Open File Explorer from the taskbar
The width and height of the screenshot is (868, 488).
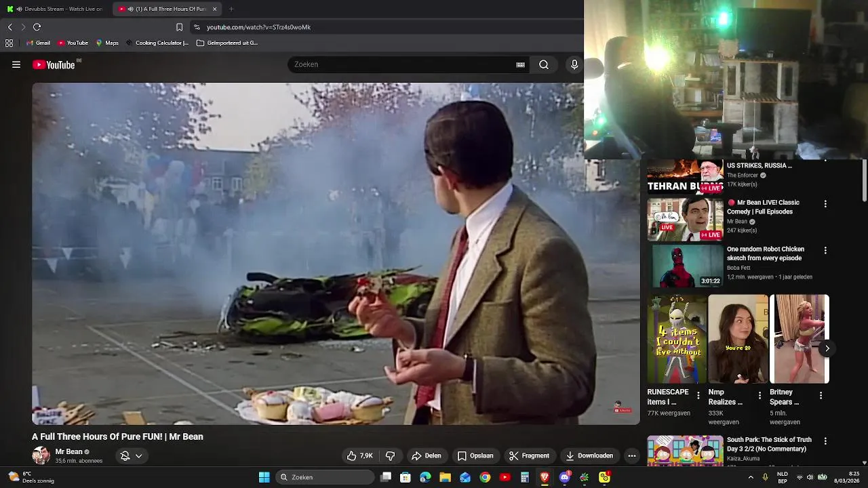tap(446, 477)
